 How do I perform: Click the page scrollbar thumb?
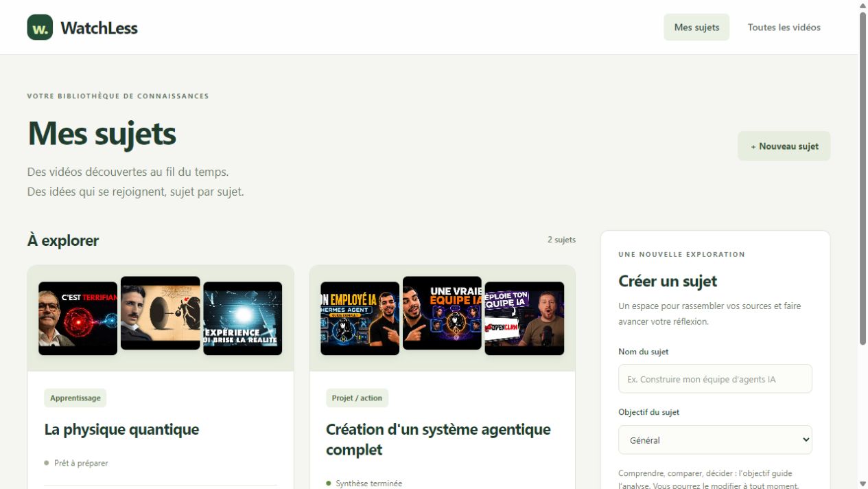tap(863, 179)
